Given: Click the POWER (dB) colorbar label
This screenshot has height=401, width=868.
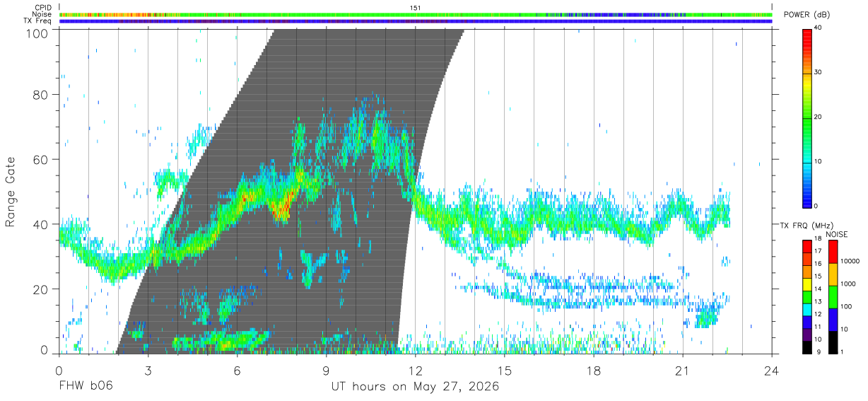Looking at the screenshot, I should (807, 15).
